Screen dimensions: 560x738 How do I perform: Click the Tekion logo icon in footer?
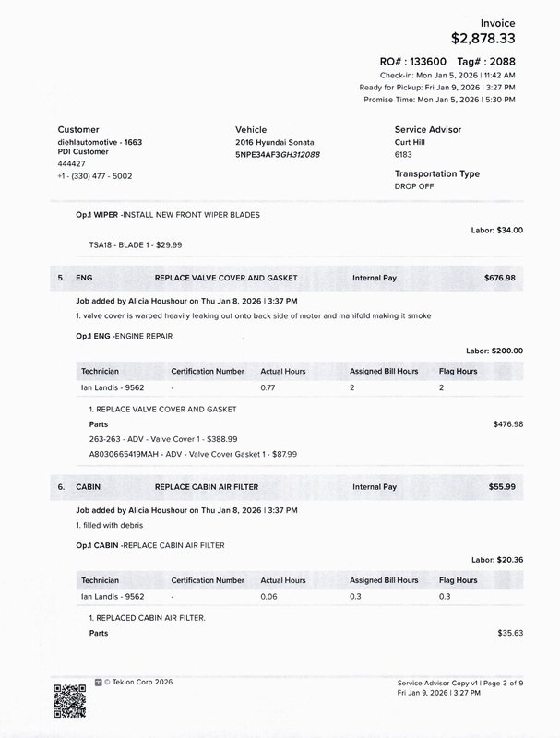(x=99, y=683)
